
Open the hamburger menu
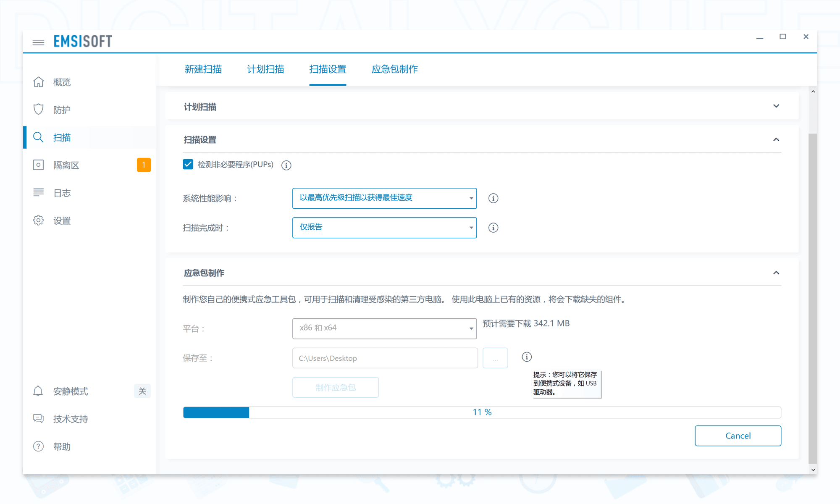tap(38, 42)
